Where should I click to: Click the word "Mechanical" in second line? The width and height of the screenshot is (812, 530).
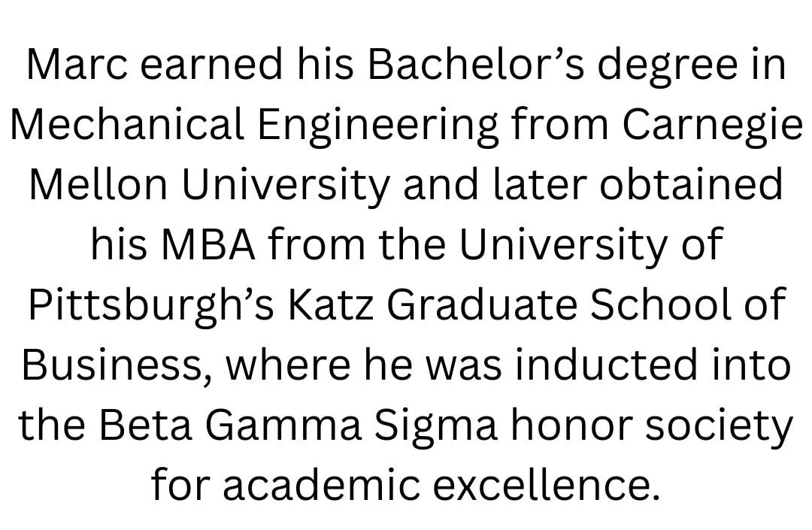point(127,124)
